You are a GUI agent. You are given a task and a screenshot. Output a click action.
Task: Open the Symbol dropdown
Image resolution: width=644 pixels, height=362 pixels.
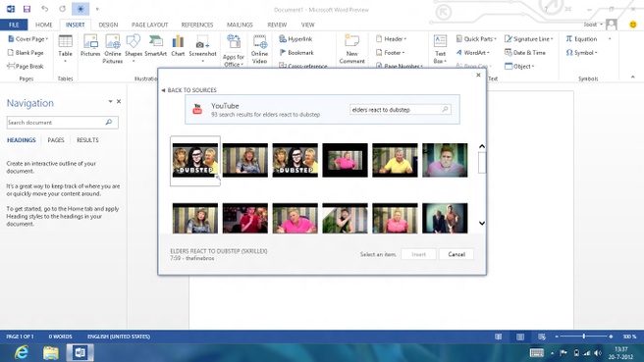click(581, 53)
